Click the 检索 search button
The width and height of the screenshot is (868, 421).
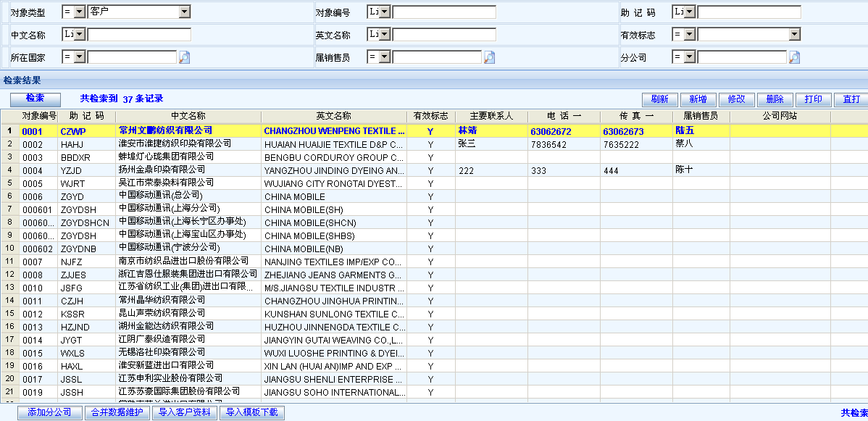tap(35, 99)
